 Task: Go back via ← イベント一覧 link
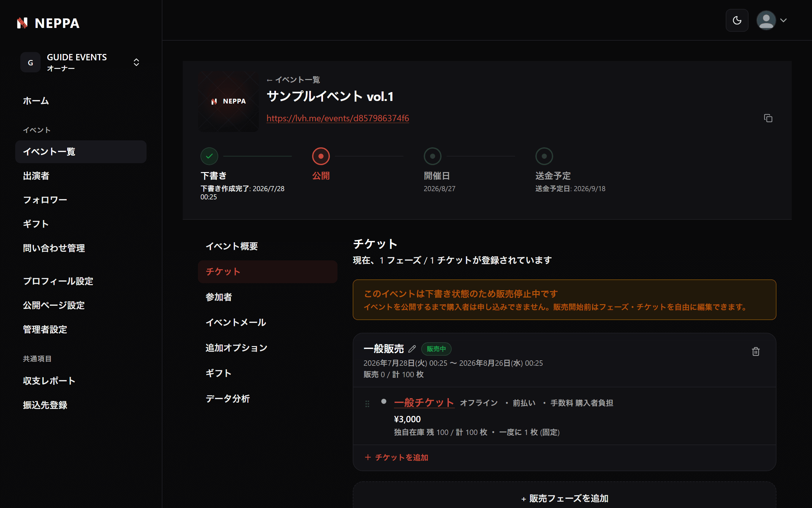click(x=293, y=80)
